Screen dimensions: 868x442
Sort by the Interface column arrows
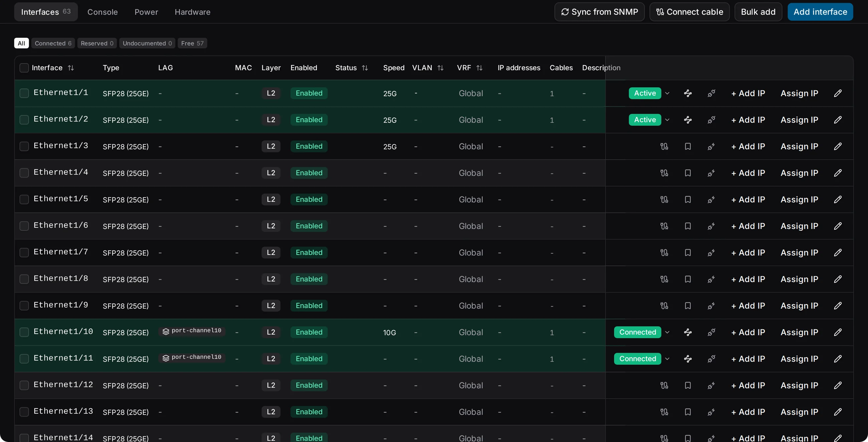pyautogui.click(x=71, y=68)
